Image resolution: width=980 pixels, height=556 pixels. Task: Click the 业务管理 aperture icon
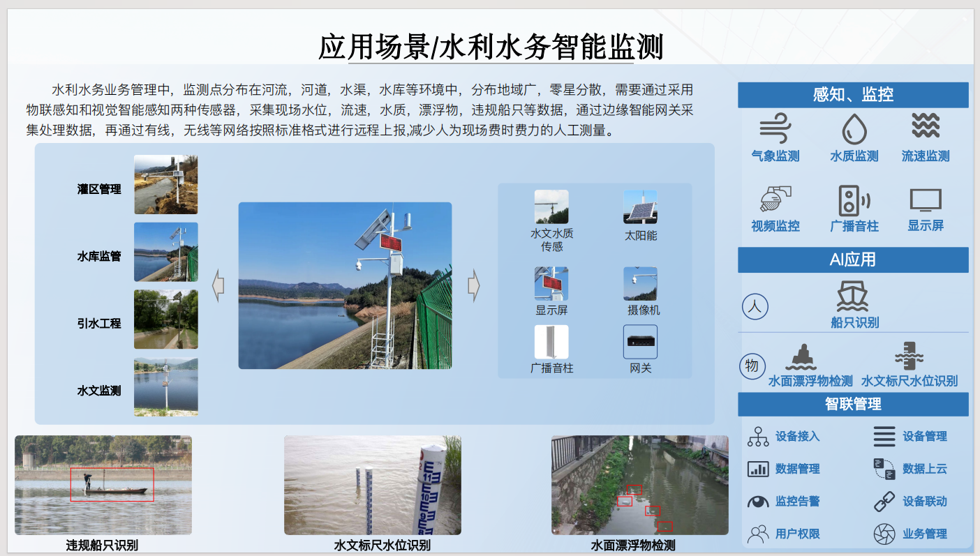pos(884,534)
